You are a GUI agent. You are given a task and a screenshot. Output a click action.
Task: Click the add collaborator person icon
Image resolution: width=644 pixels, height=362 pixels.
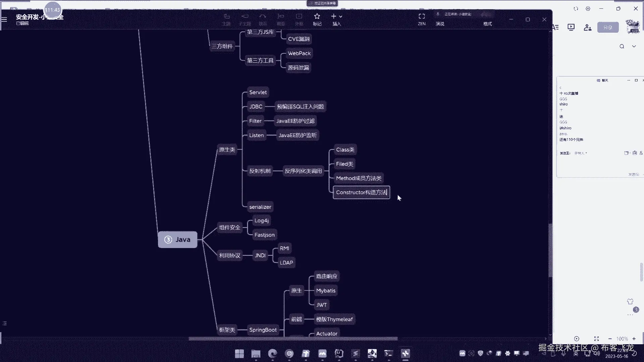click(587, 27)
